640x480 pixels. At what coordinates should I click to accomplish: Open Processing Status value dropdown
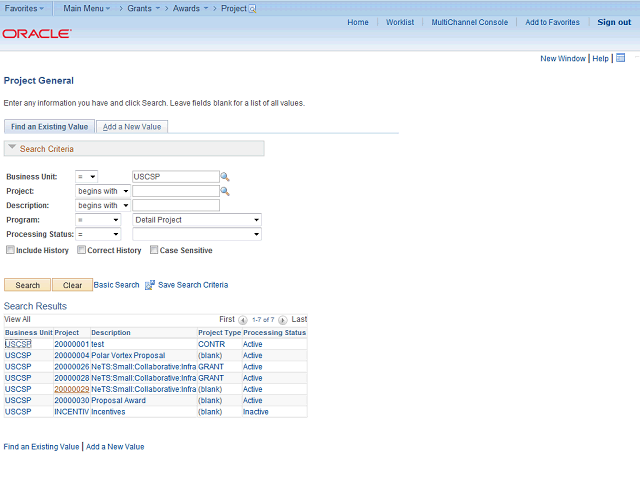point(197,234)
